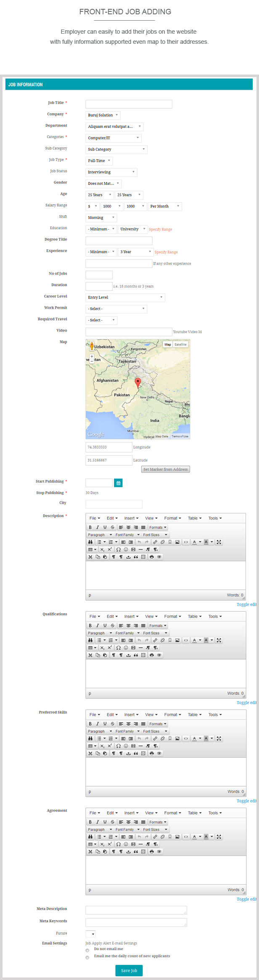
Task: Click fullscreen icon in Preferred Skills editor
Action: point(219,738)
